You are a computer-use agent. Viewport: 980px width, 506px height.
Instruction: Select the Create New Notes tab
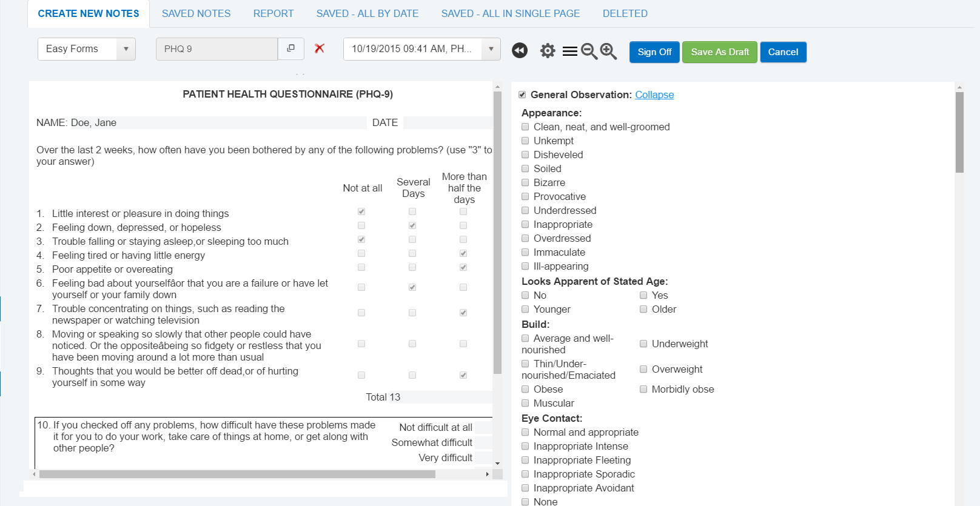coord(89,13)
